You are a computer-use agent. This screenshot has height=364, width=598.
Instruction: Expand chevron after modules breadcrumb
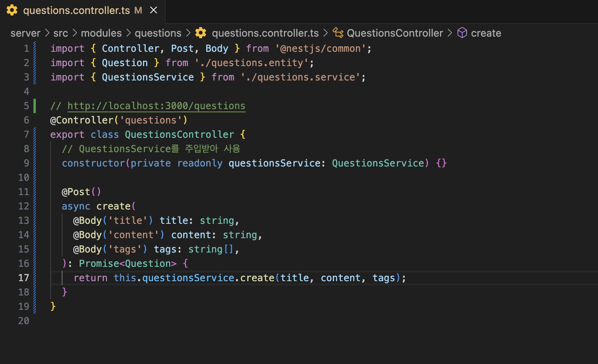pyautogui.click(x=128, y=33)
